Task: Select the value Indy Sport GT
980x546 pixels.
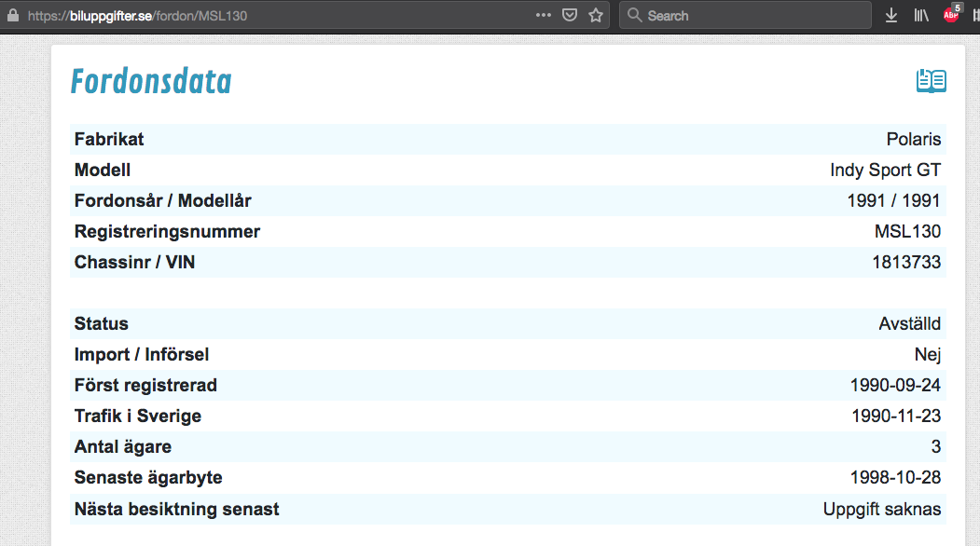Action: [x=885, y=170]
